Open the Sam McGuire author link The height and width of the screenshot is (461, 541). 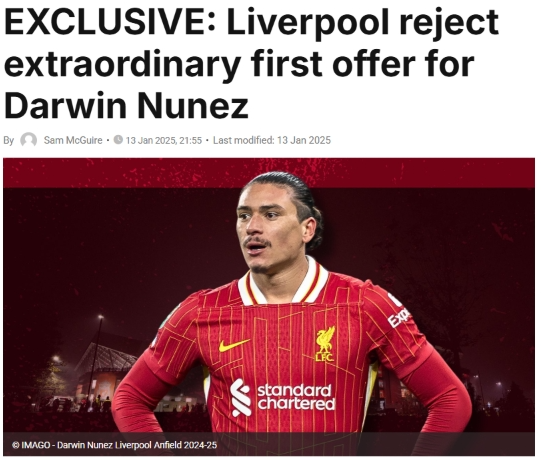point(73,140)
